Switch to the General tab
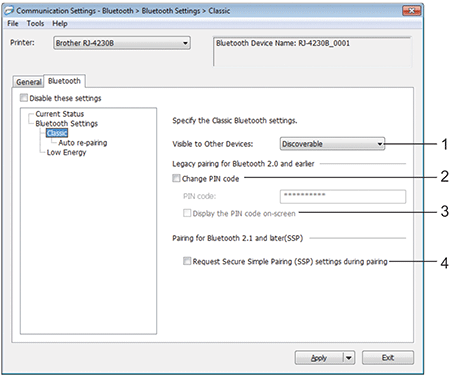Viewport: 450px width, 377px height. coord(29,82)
